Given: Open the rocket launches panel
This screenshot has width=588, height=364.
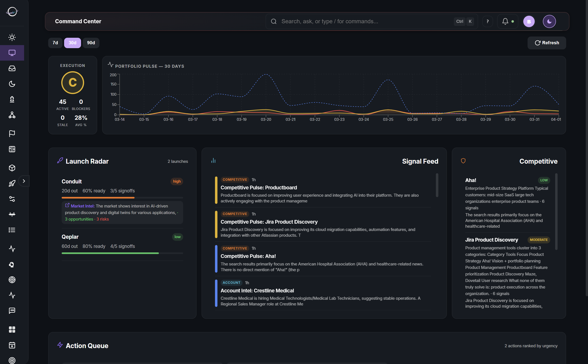Looking at the screenshot, I should click(x=12, y=183).
